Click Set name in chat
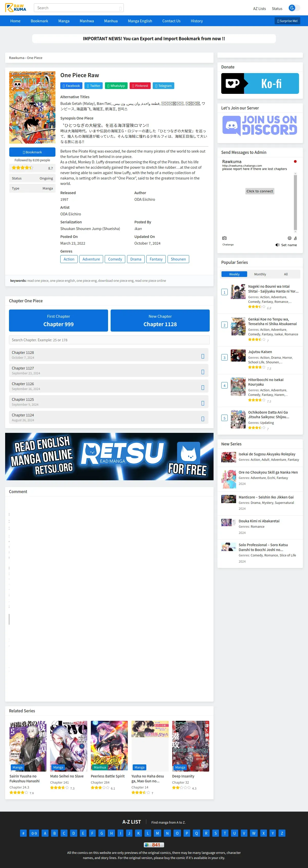The height and width of the screenshot is (868, 308). click(289, 245)
